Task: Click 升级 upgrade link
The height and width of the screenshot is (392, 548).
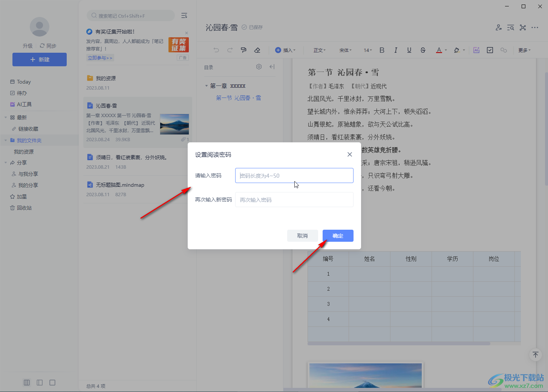Action: click(28, 46)
